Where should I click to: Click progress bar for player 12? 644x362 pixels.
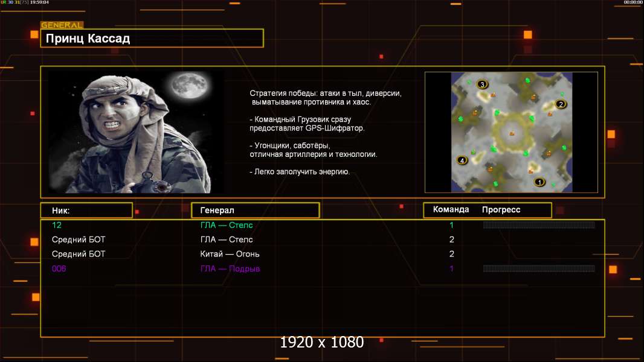click(539, 225)
